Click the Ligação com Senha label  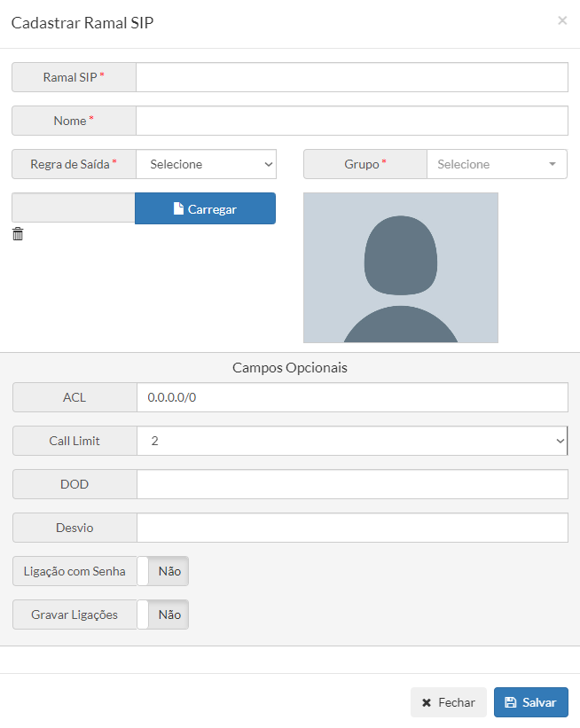click(x=74, y=571)
